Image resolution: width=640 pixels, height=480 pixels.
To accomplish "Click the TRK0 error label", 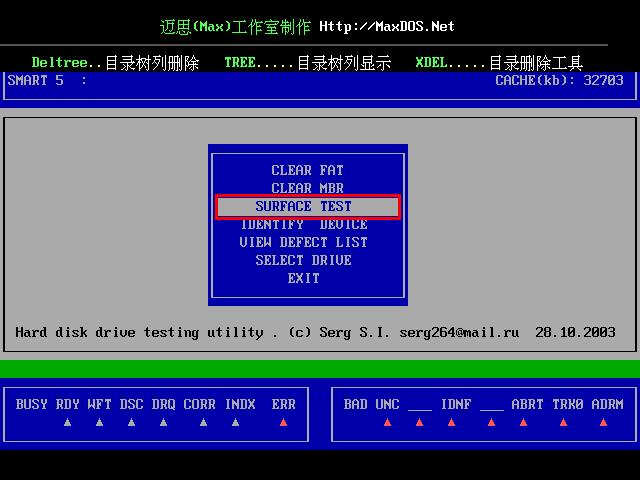I will [x=567, y=404].
